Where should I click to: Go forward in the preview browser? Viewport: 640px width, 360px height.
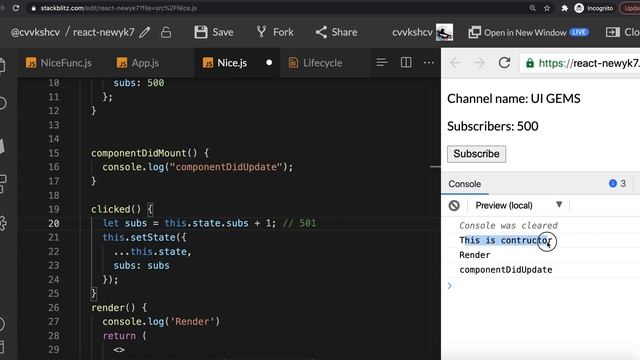pyautogui.click(x=480, y=63)
